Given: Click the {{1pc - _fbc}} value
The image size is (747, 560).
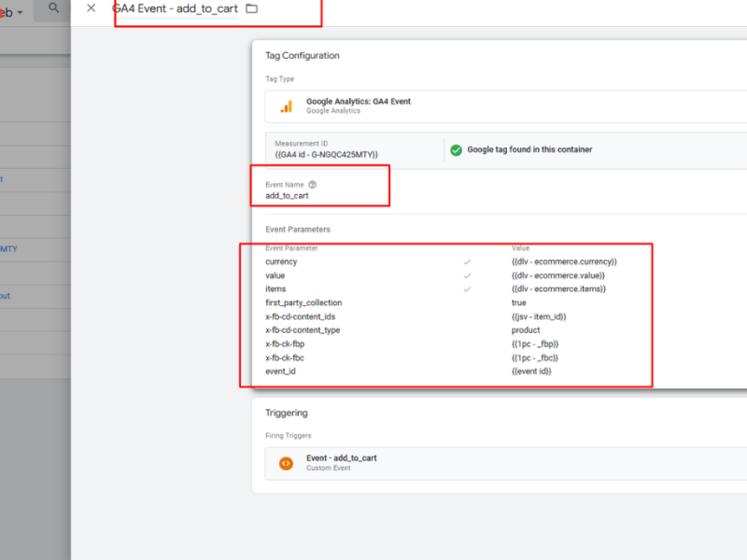Looking at the screenshot, I should point(535,357).
